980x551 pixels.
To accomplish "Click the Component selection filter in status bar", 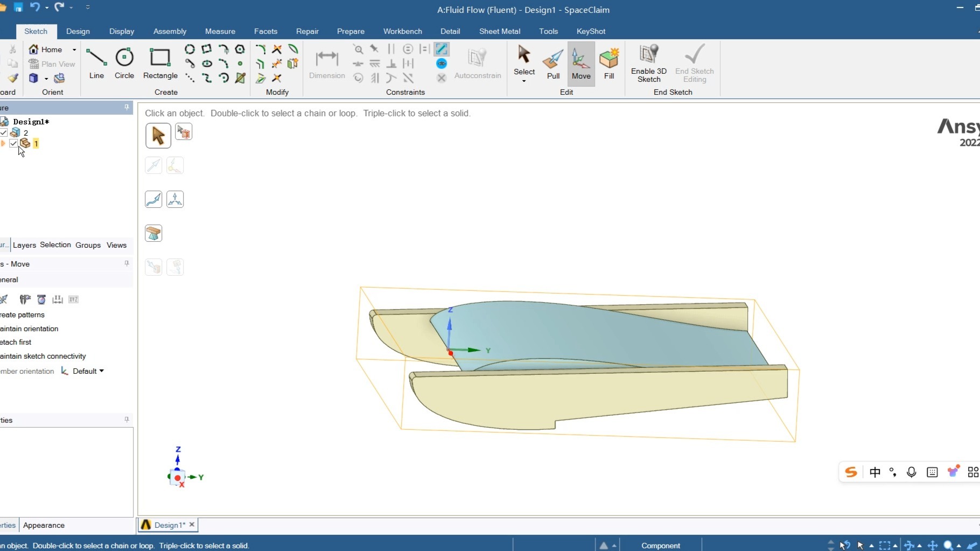I will pyautogui.click(x=661, y=546).
